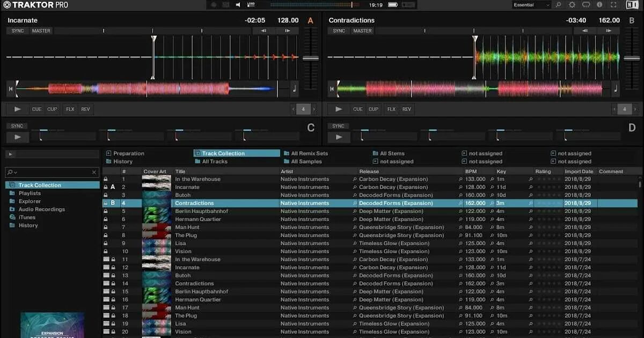Enable REV reverse mode on Deck A
Viewport: 644px width, 338px height.
coord(85,109)
